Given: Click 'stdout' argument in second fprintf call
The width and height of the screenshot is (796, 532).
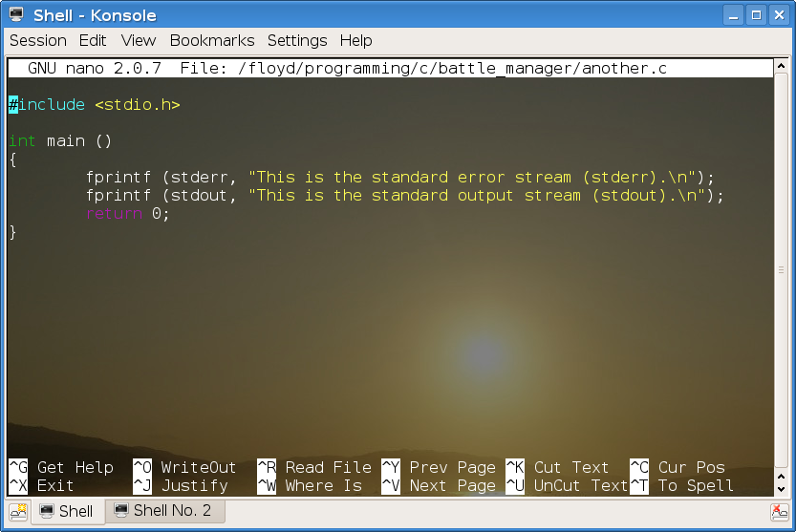Looking at the screenshot, I should (199, 196).
